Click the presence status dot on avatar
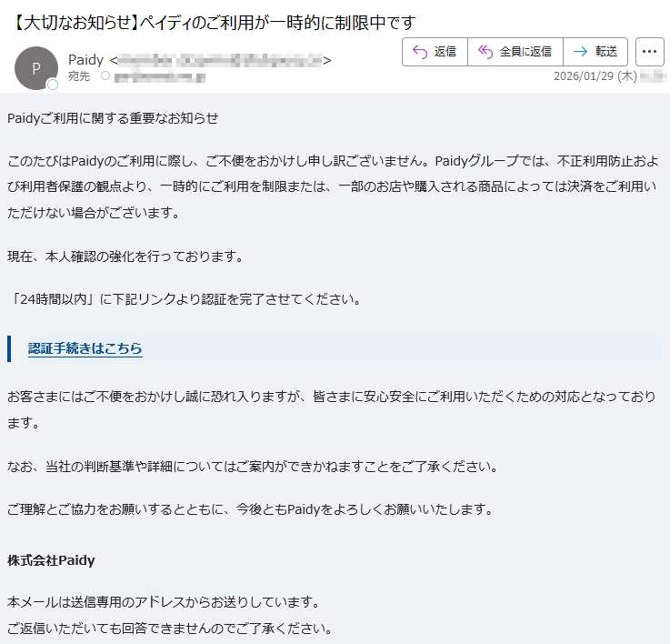Screen dimensions: 670x644 (53, 85)
